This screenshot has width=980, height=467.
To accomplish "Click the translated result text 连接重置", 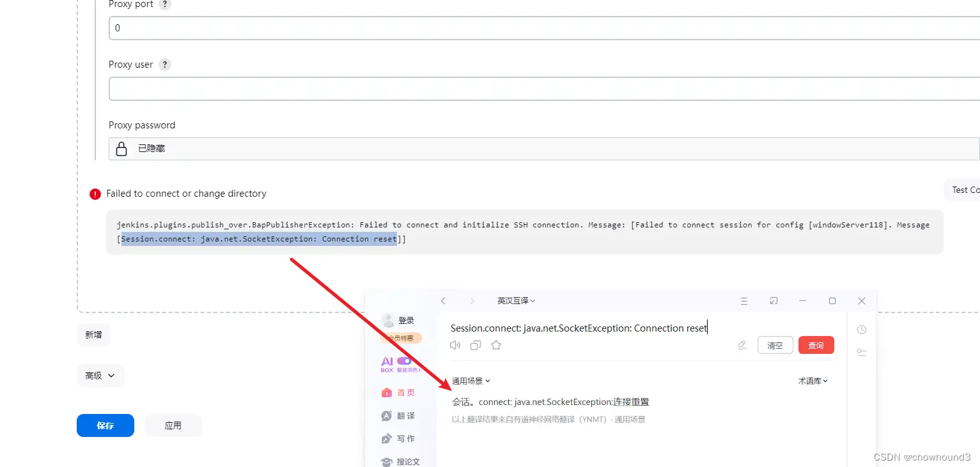I will tap(632, 402).
